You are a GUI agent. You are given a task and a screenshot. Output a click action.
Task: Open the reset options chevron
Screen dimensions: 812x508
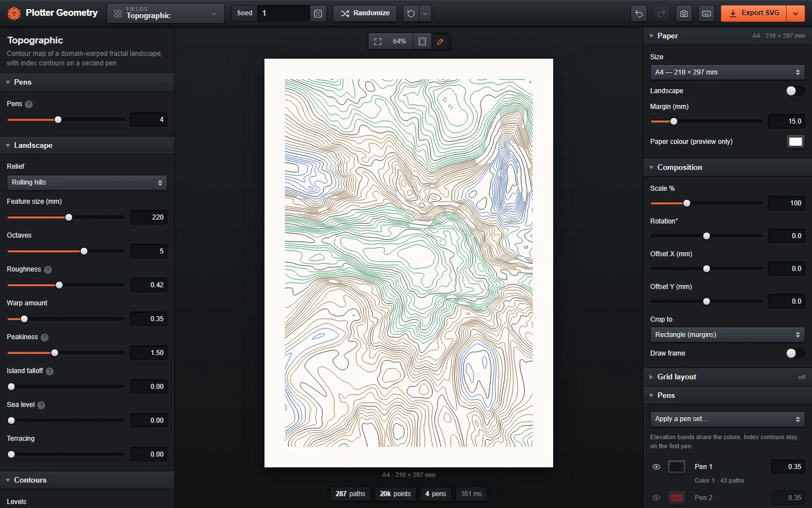[x=426, y=14]
